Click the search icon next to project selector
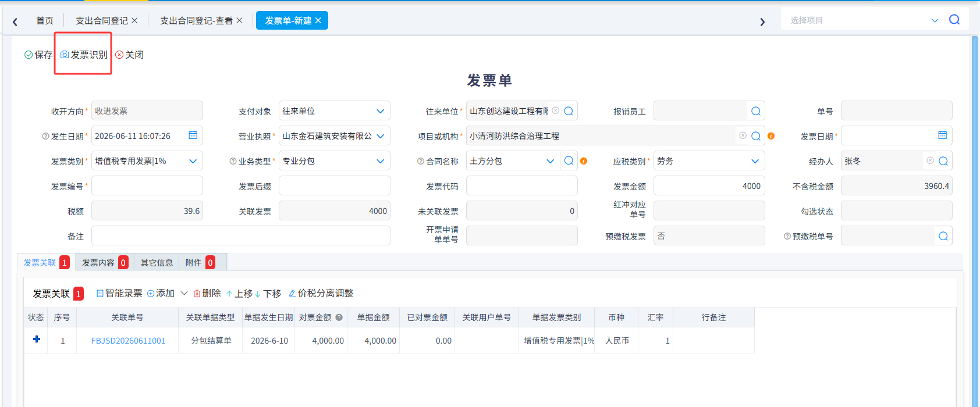 coord(954,20)
